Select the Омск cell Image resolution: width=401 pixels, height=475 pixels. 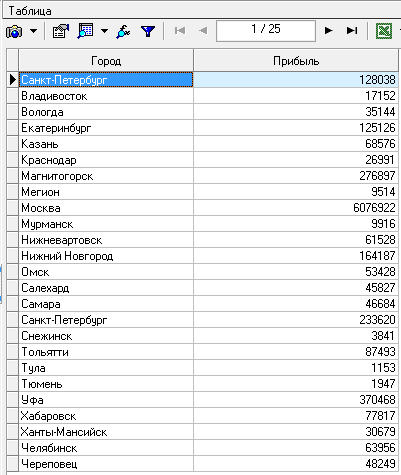coord(106,272)
